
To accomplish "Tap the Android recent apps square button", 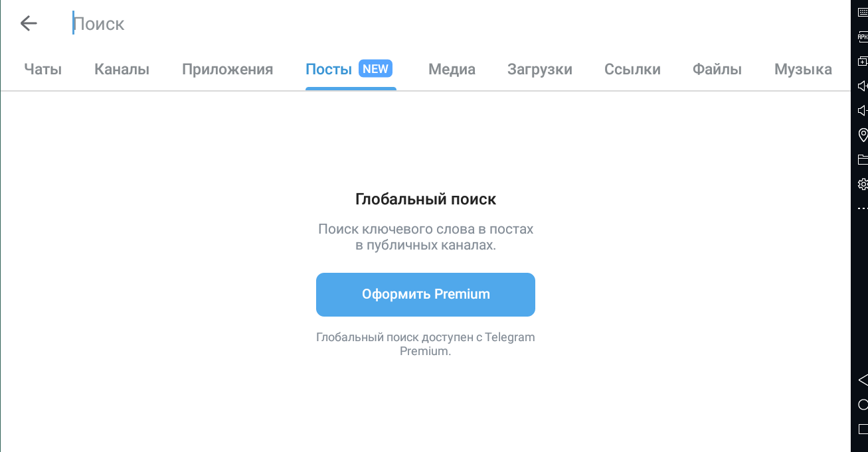I will tap(863, 429).
